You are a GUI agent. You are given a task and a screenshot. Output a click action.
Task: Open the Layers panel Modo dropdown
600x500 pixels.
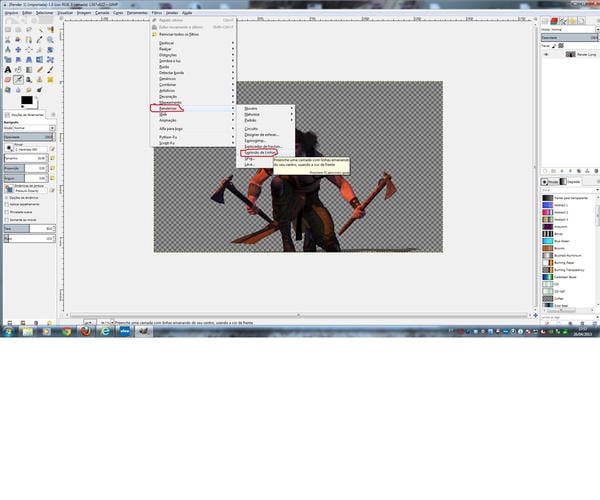coord(569,29)
